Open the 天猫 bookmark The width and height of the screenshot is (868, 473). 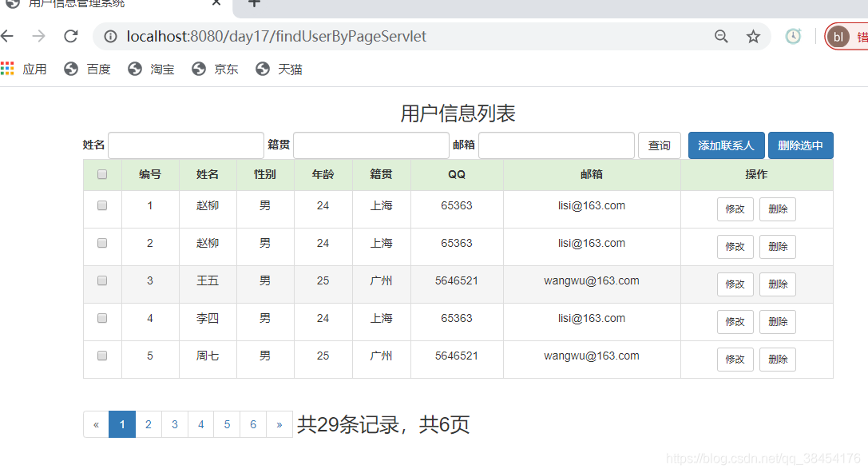pos(279,69)
